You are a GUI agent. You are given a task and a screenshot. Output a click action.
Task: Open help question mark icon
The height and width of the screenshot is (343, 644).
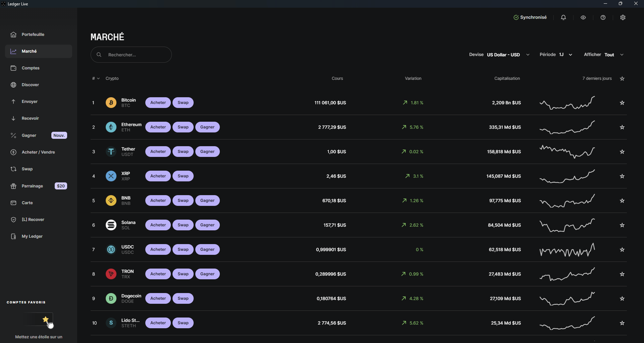pyautogui.click(x=603, y=17)
